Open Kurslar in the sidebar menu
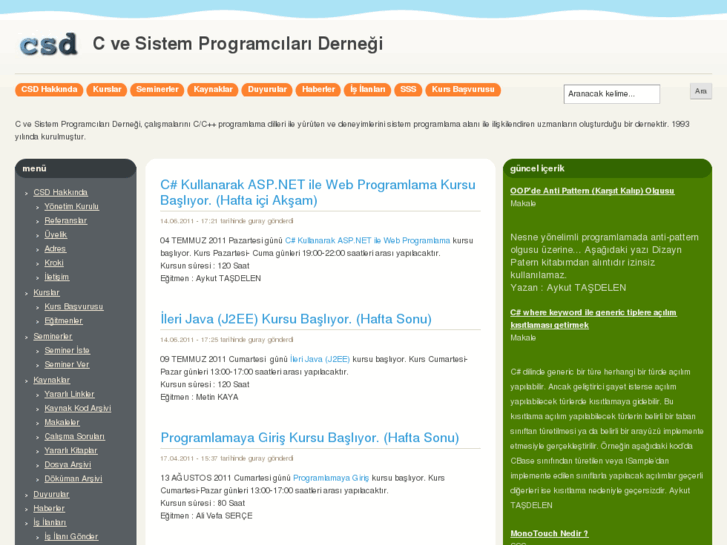Image resolution: width=727 pixels, height=545 pixels. coord(46,293)
